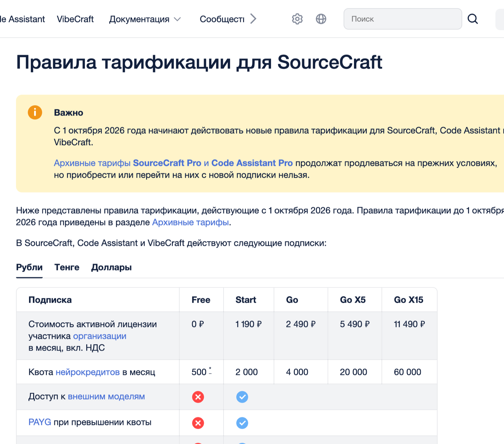Click blue checkmark in Доступ к внешним моделям row

242,397
